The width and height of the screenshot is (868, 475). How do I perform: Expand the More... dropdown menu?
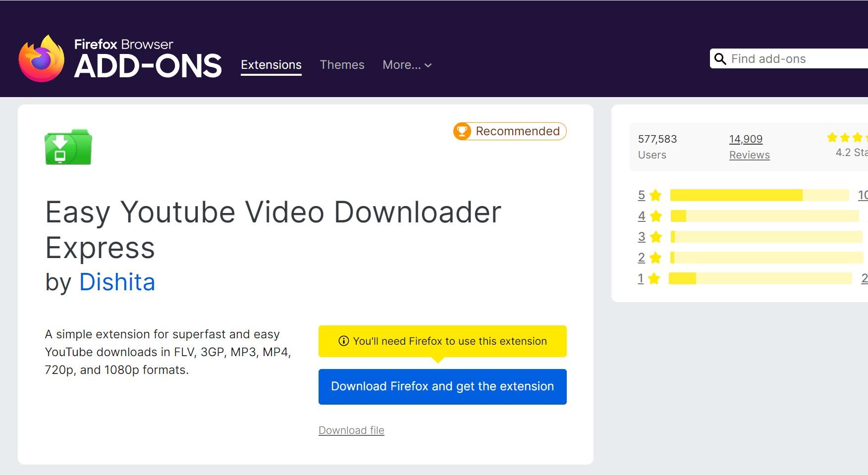407,65
